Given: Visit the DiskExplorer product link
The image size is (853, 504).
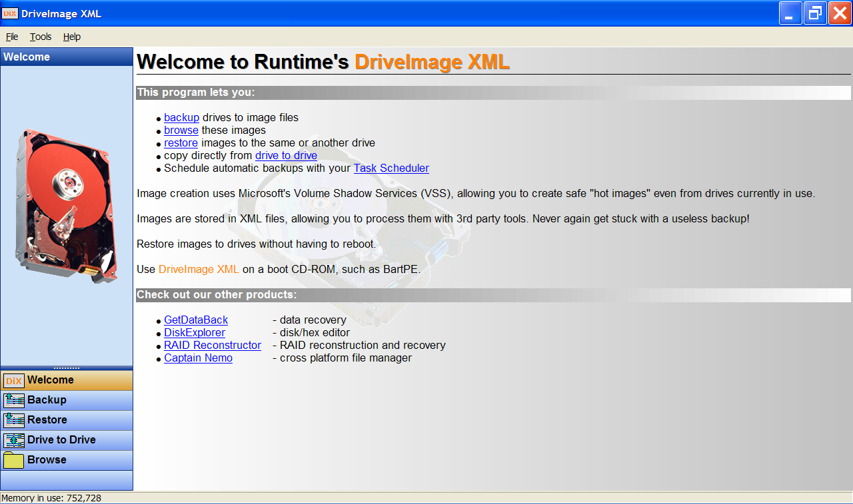Looking at the screenshot, I should pyautogui.click(x=195, y=333).
